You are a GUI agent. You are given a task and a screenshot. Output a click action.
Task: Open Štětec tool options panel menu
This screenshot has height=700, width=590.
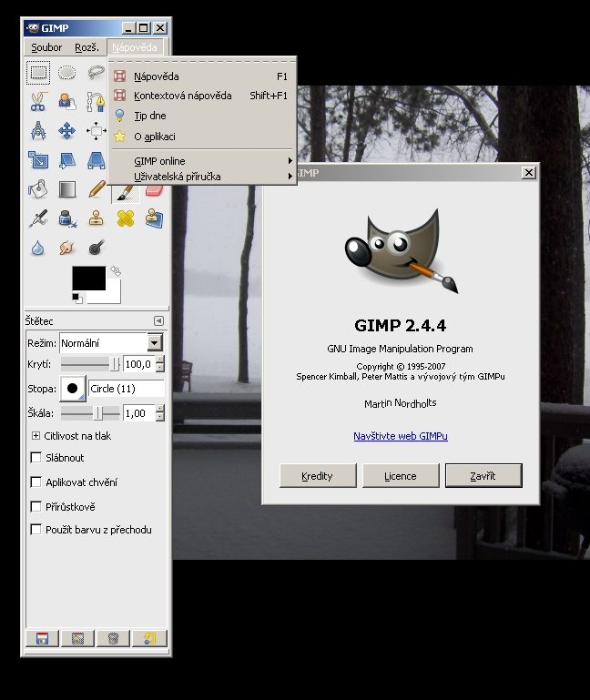[x=158, y=321]
